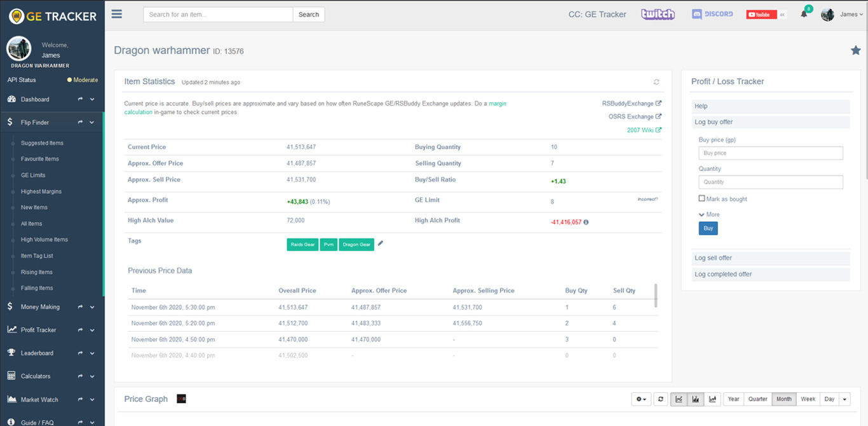The height and width of the screenshot is (426, 868).
Task: Open the notifications bell
Action: coord(804,14)
